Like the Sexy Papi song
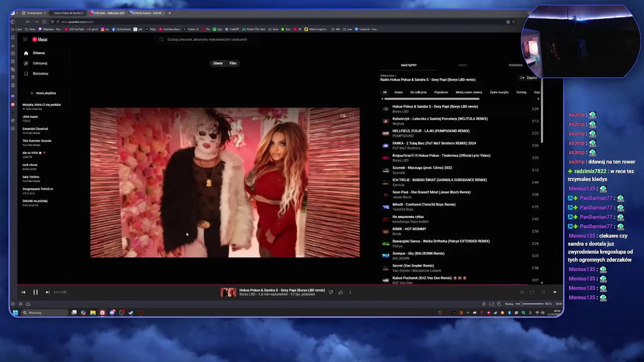 click(341, 292)
